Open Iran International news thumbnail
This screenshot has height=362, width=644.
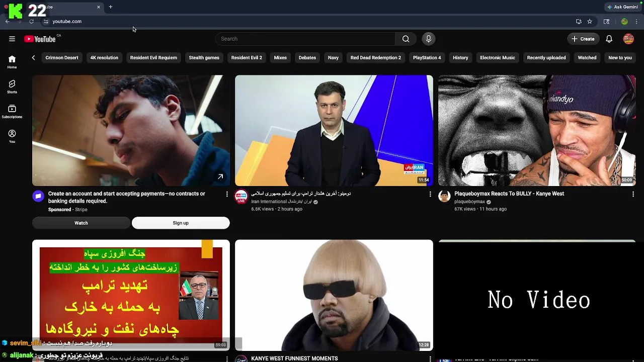(x=334, y=131)
